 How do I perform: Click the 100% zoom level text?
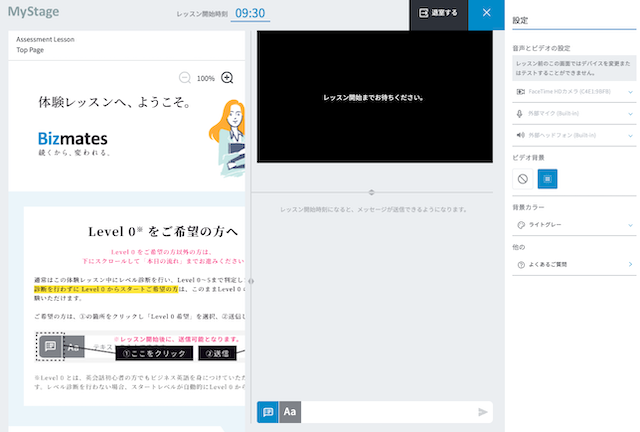tap(206, 78)
